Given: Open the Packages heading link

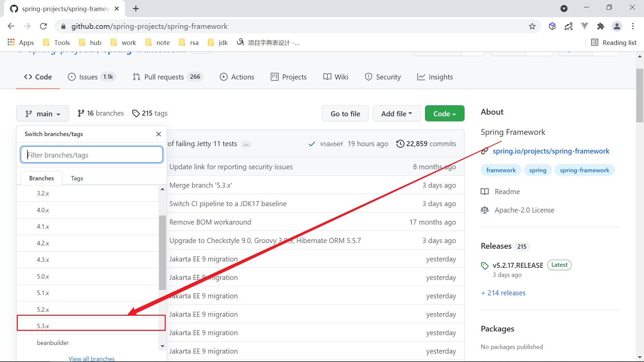Looking at the screenshot, I should 497,329.
